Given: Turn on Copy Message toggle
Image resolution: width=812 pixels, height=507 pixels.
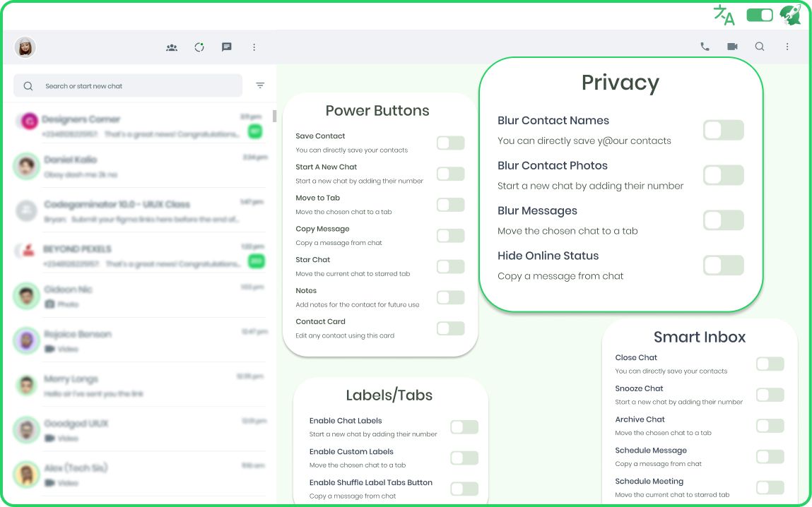Looking at the screenshot, I should [451, 236].
